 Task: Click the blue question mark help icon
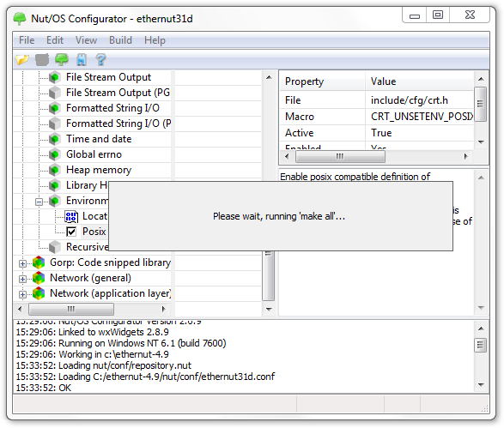[x=101, y=60]
